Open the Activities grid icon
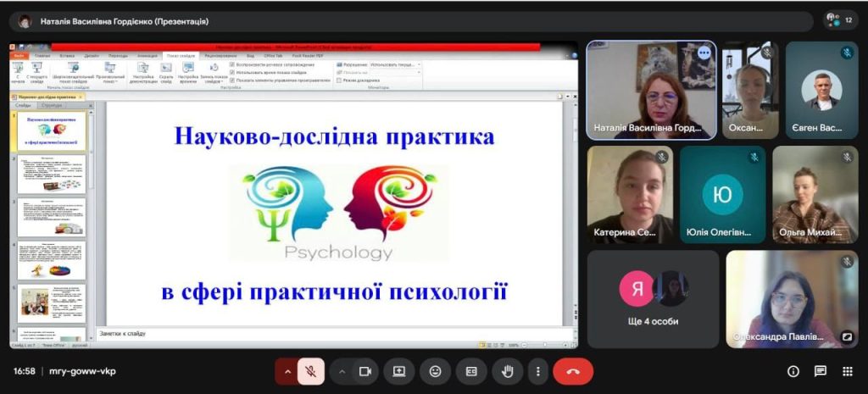The width and height of the screenshot is (868, 394). [x=847, y=371]
